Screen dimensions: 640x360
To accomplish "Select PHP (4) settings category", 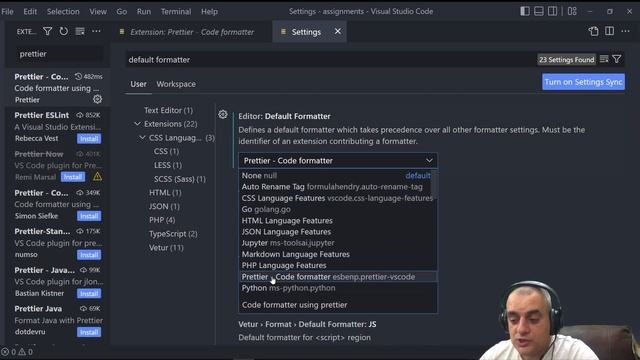I will coord(162,220).
